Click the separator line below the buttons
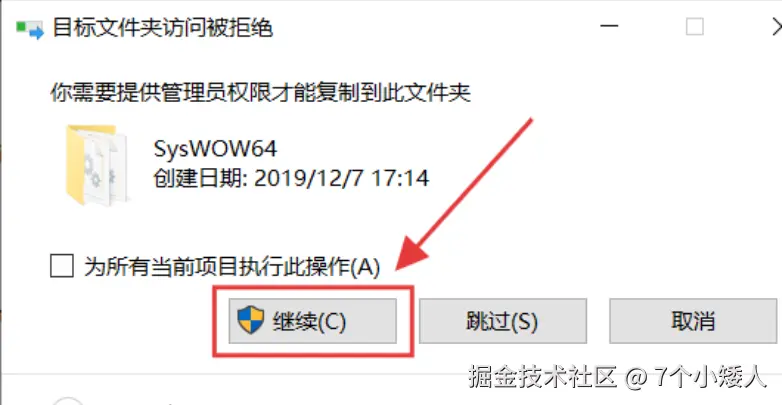The image size is (782, 405). [391, 373]
